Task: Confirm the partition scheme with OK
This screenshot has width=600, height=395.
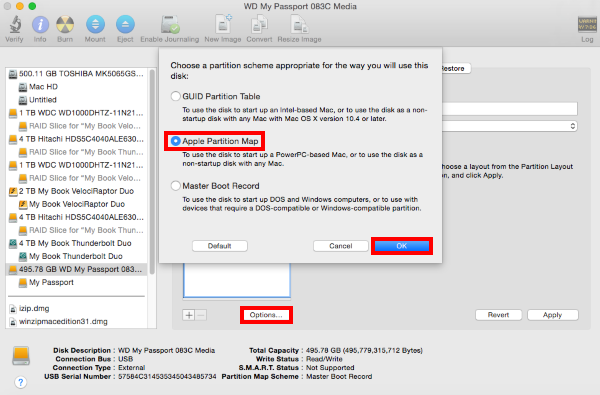Action: (402, 246)
